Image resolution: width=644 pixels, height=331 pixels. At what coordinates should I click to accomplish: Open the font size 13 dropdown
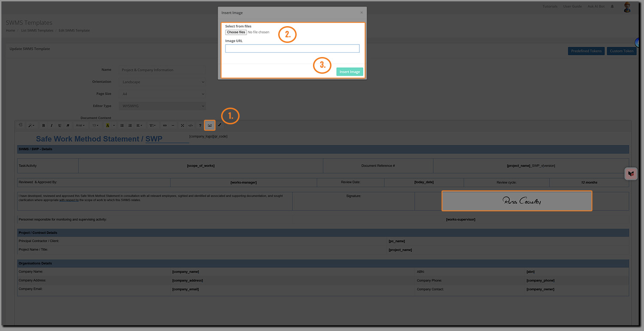(x=95, y=126)
